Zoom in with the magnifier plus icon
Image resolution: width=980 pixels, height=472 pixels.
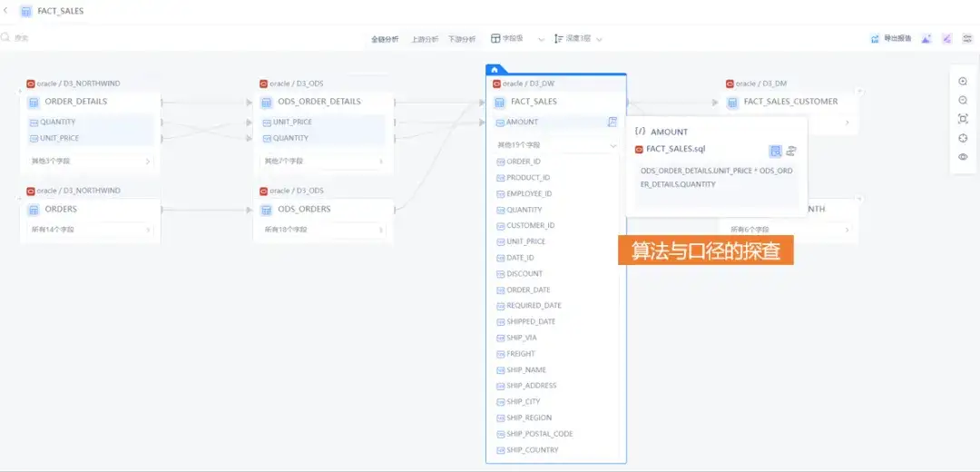pos(963,82)
